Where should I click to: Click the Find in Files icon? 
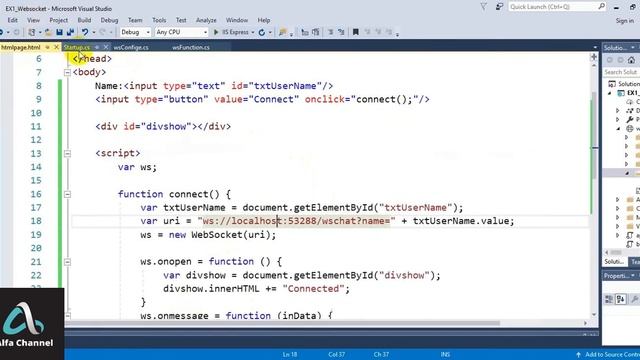(x=282, y=32)
